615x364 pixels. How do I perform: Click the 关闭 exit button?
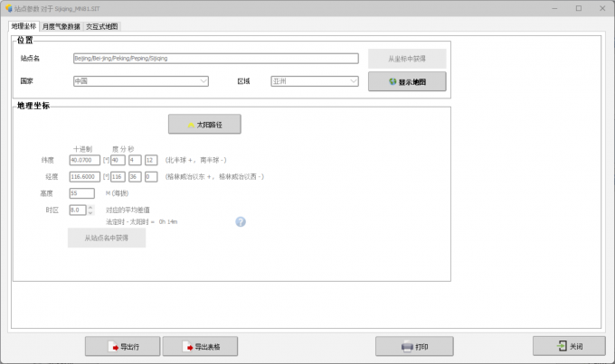[x=568, y=346]
